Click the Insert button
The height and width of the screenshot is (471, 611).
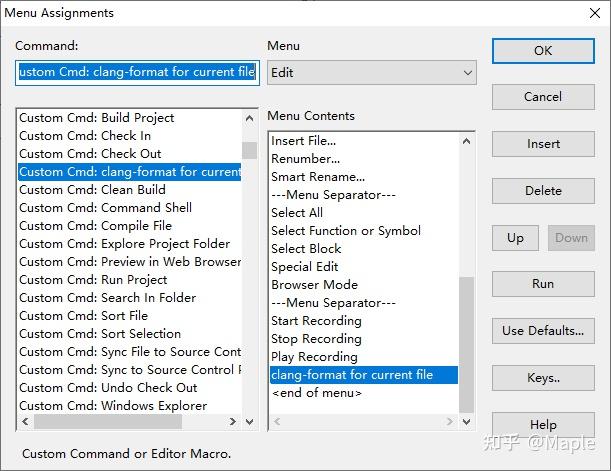click(543, 144)
